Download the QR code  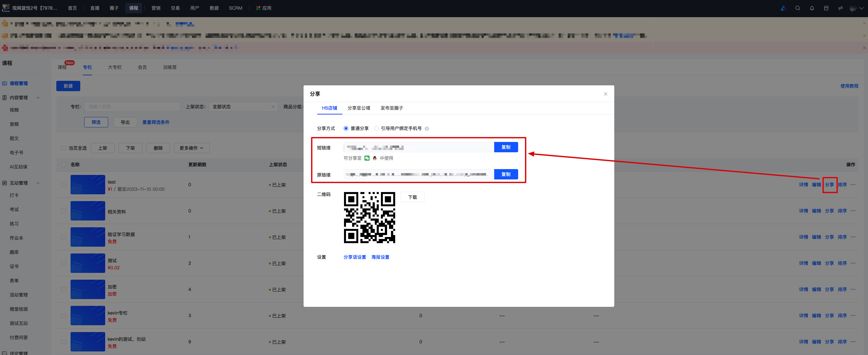pos(412,197)
